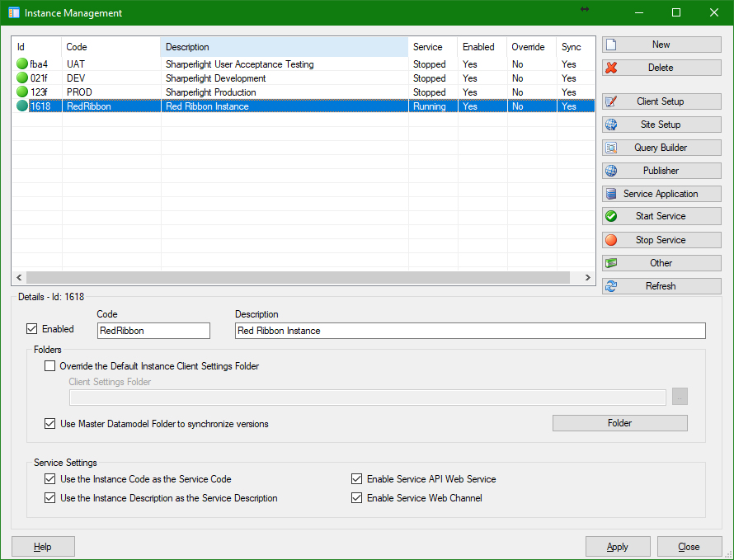The height and width of the screenshot is (560, 734).
Task: Select the DEV instance row
Action: (303, 78)
